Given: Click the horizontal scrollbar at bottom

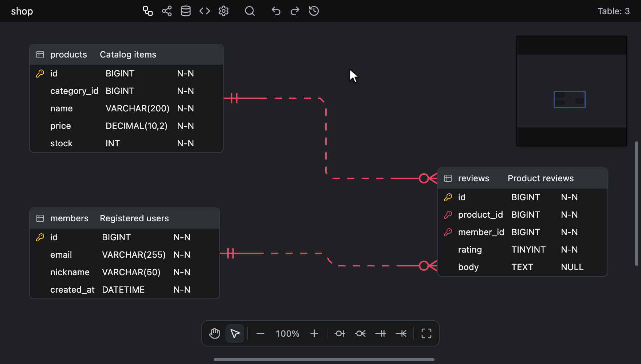Looking at the screenshot, I should [324, 360].
